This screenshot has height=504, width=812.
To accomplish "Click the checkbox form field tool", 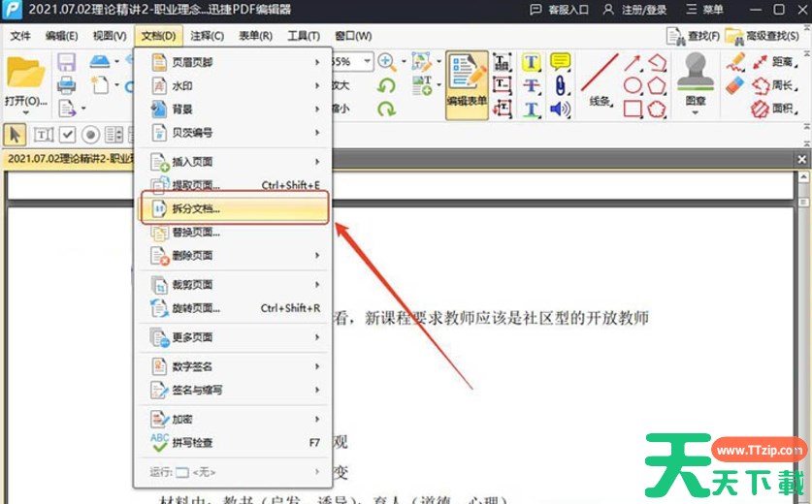I will 67,135.
